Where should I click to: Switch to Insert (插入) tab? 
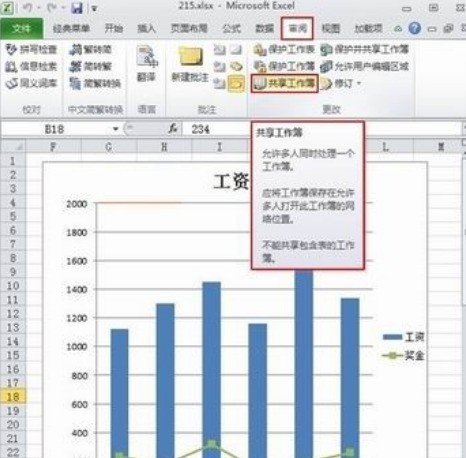point(146,29)
